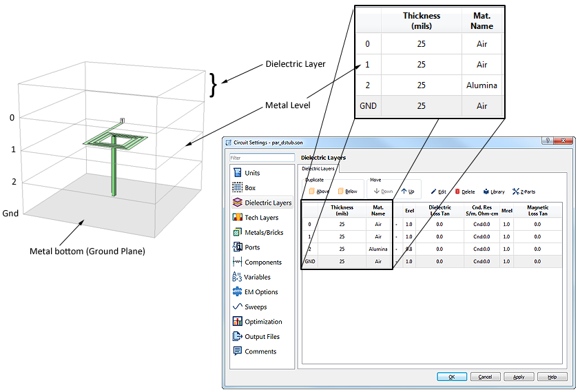This screenshot has width=580, height=392.
Task: Select Box in the sidebar
Action: pos(249,187)
